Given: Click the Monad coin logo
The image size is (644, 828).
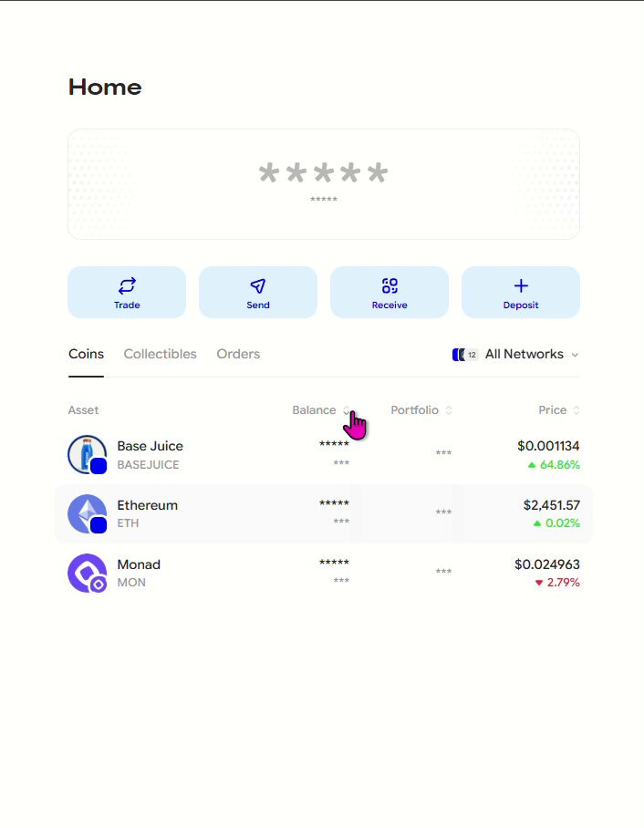Looking at the screenshot, I should tap(88, 573).
